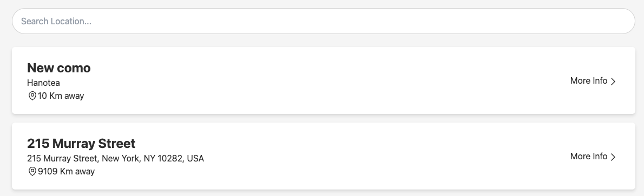Open the New como location card
The width and height of the screenshot is (644, 196).
(323, 80)
